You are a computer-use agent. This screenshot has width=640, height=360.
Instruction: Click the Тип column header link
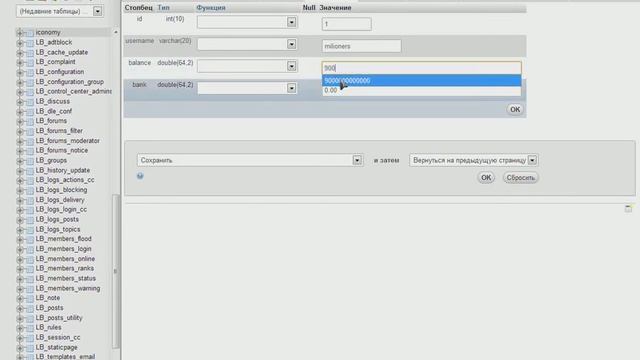163,8
